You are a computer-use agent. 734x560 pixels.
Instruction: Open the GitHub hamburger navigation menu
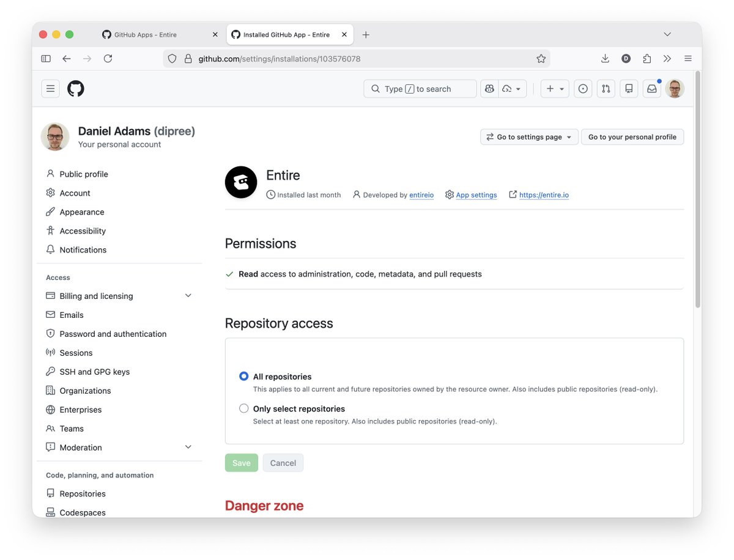(51, 89)
